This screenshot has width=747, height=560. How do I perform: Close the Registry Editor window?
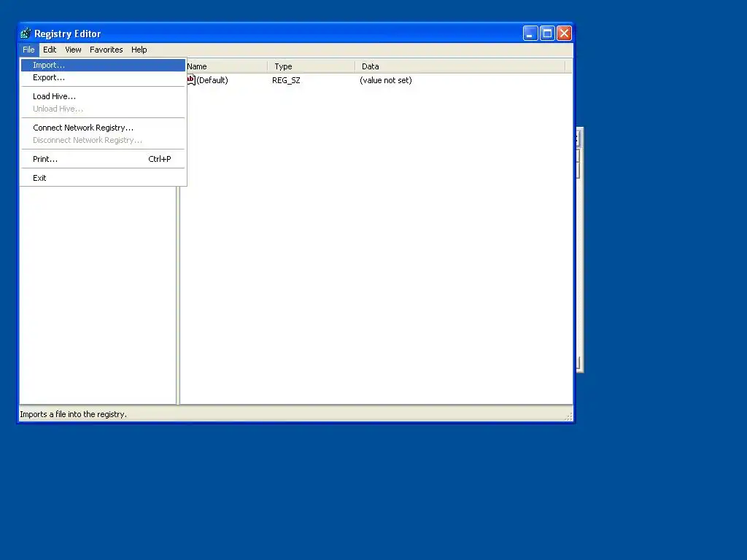(565, 34)
